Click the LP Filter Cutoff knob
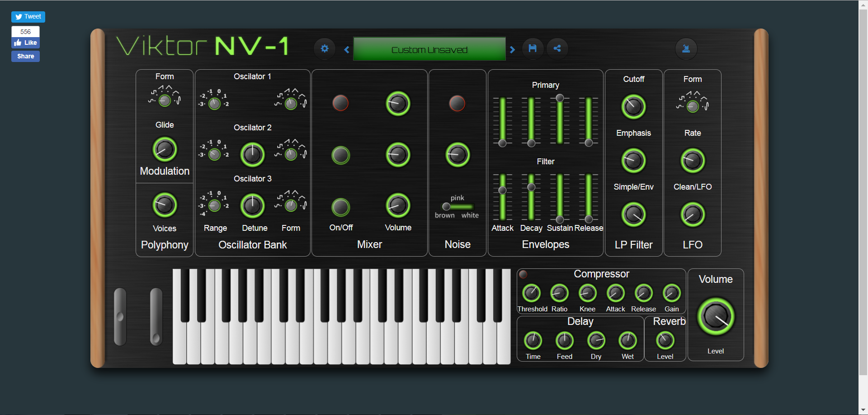 point(633,107)
